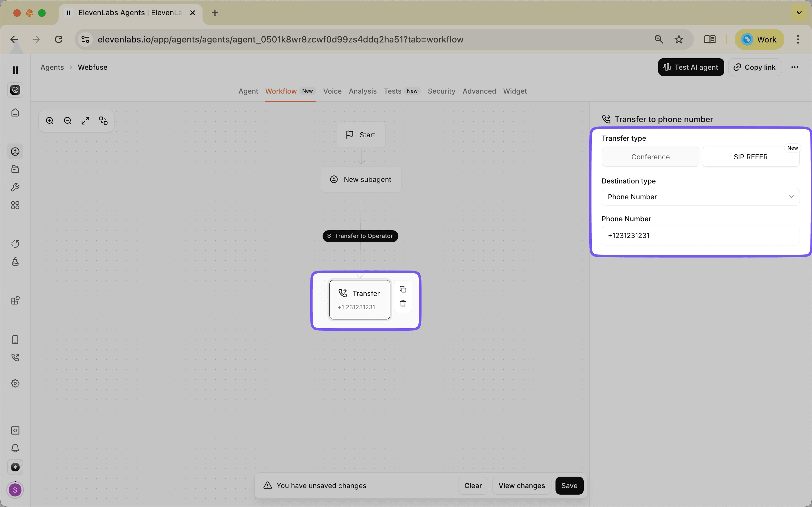Open Settings gear in the left sidebar
The width and height of the screenshot is (812, 507).
15,383
